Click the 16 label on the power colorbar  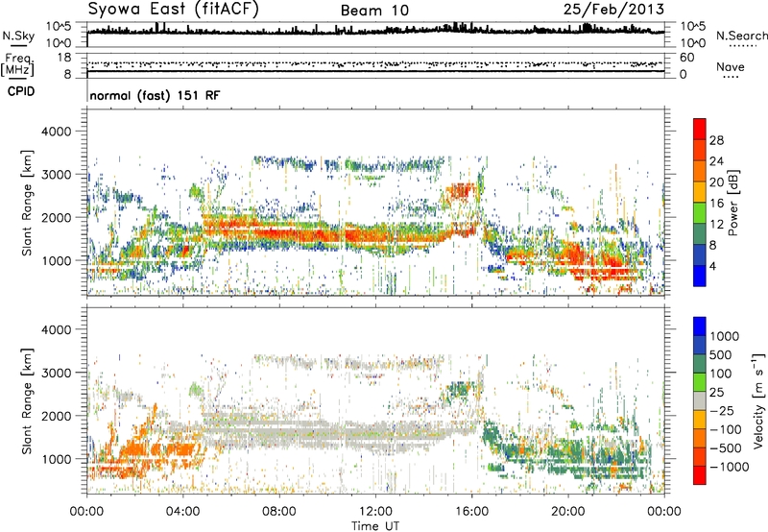click(x=716, y=204)
